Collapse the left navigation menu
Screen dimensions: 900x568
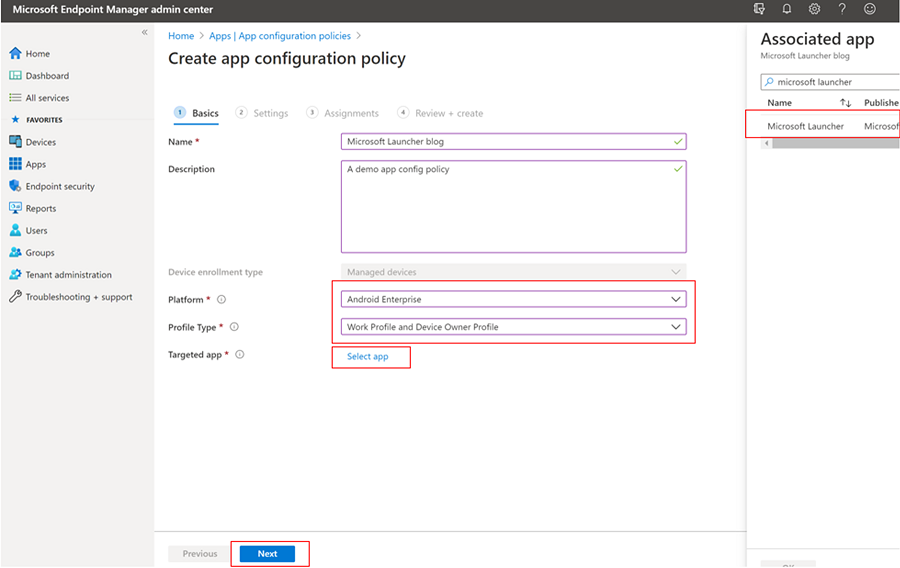point(145,32)
